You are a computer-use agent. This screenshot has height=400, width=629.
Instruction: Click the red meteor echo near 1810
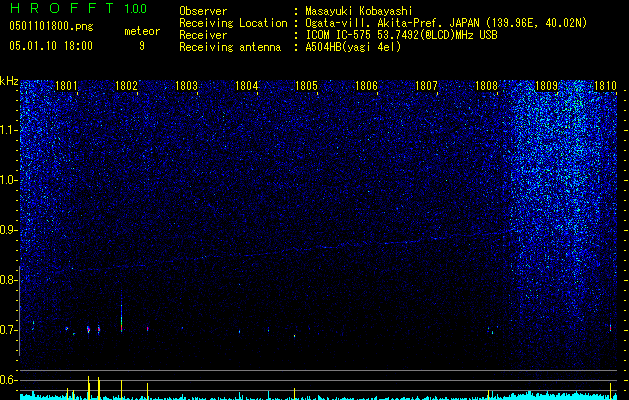[610, 328]
